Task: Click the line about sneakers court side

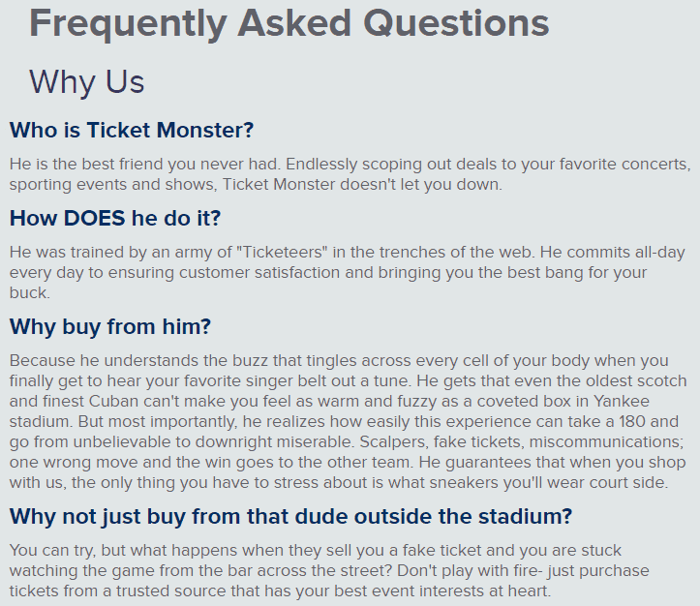Action: pos(339,482)
